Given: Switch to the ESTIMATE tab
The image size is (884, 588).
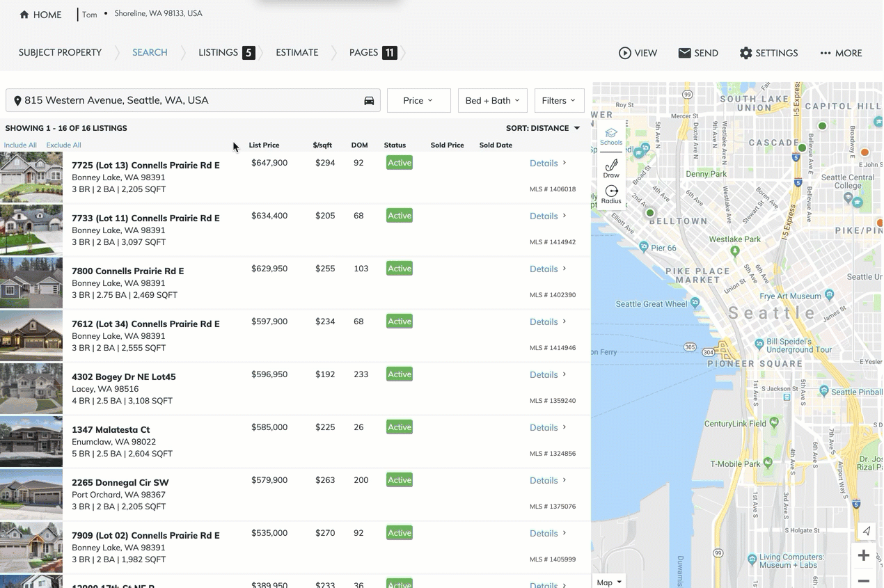Looking at the screenshot, I should [x=297, y=52].
